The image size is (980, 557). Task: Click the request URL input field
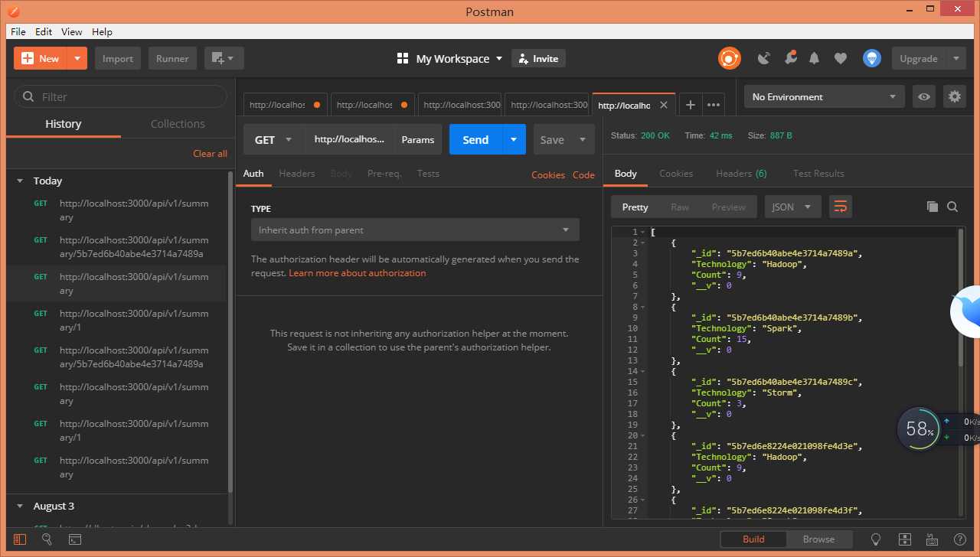350,139
